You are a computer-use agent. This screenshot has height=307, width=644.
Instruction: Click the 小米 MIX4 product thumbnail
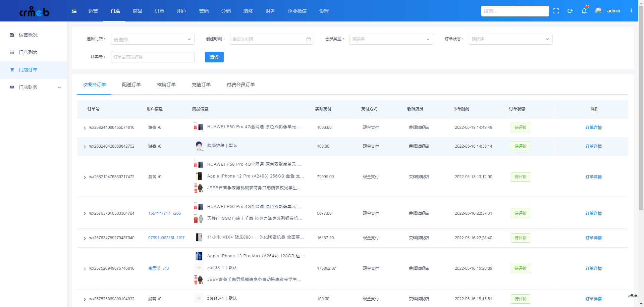click(199, 238)
